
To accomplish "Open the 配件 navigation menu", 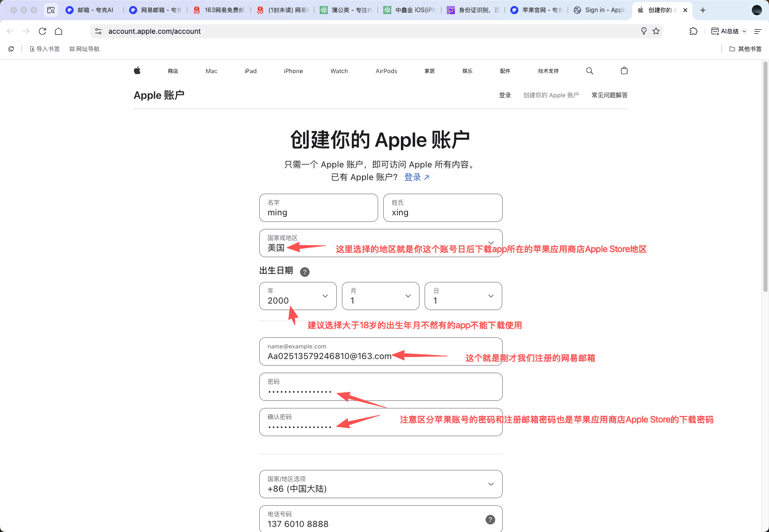I will pyautogui.click(x=505, y=71).
